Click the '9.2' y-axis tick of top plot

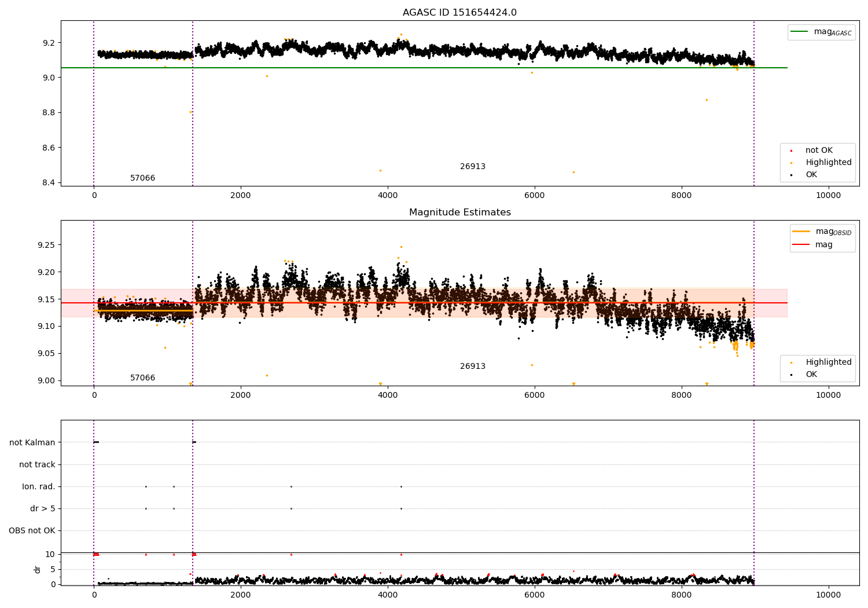[x=49, y=43]
